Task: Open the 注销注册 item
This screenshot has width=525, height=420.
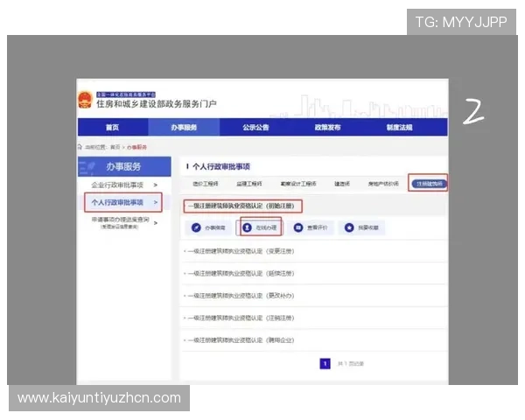Action: (241, 318)
